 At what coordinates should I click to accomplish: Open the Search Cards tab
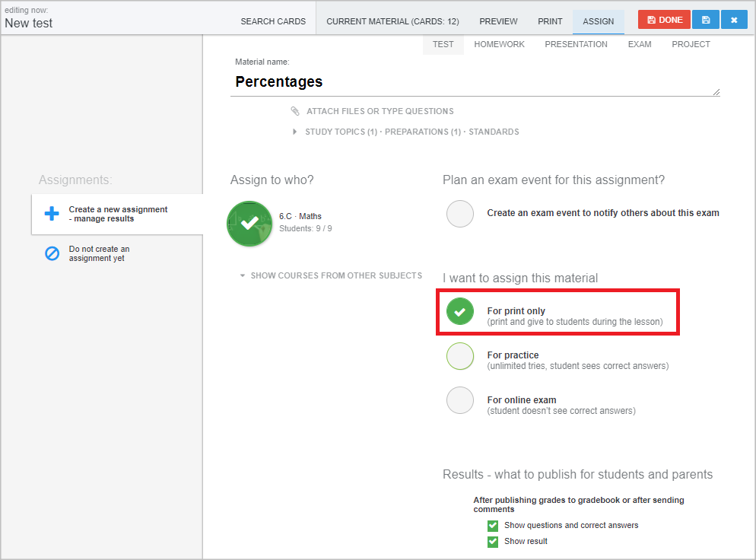(x=273, y=21)
